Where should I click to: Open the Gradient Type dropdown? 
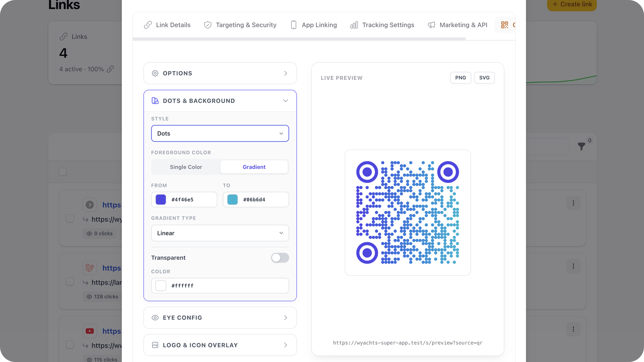point(220,233)
